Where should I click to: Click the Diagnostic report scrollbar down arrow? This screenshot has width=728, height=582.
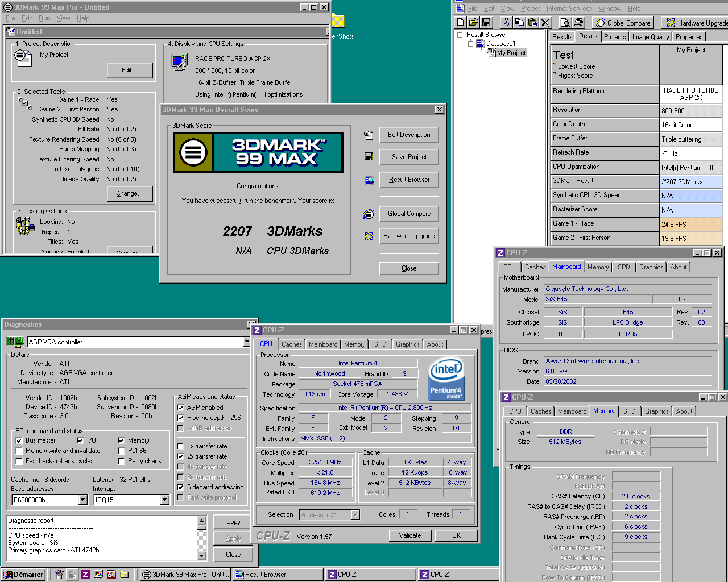202,555
